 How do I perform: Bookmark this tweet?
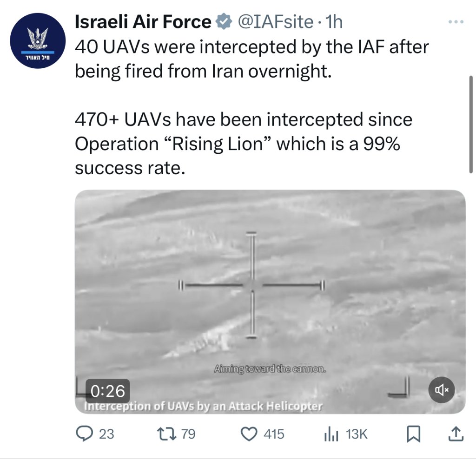[413, 434]
